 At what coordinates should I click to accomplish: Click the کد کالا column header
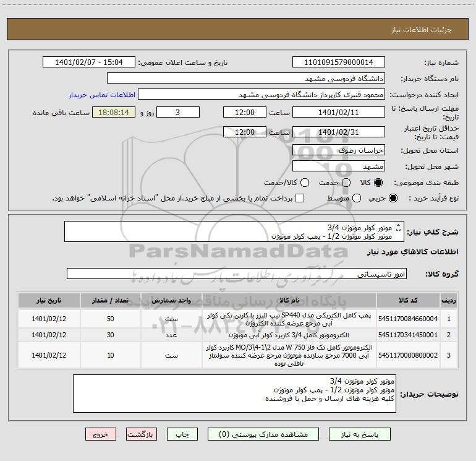tap(408, 301)
